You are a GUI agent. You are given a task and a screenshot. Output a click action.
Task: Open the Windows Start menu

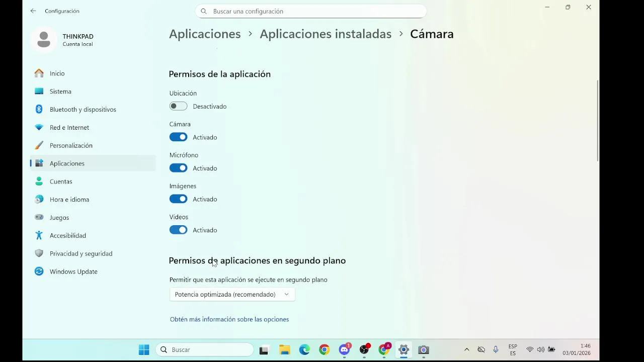tap(144, 350)
